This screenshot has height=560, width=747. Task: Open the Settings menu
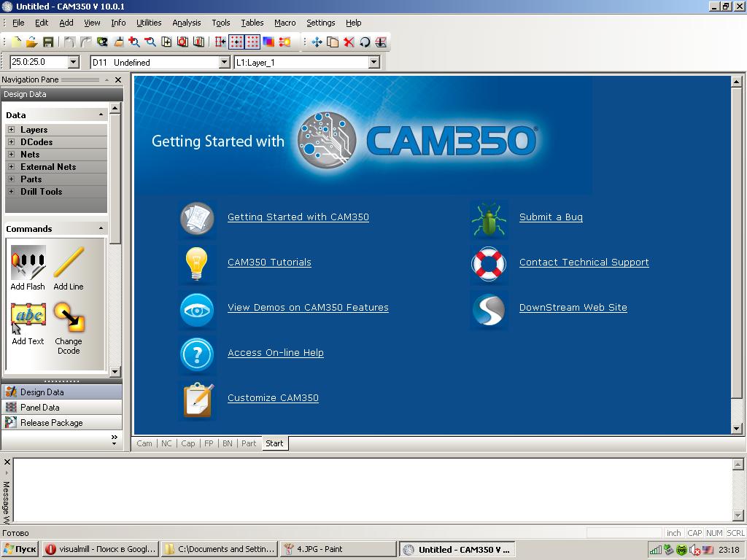click(x=321, y=23)
